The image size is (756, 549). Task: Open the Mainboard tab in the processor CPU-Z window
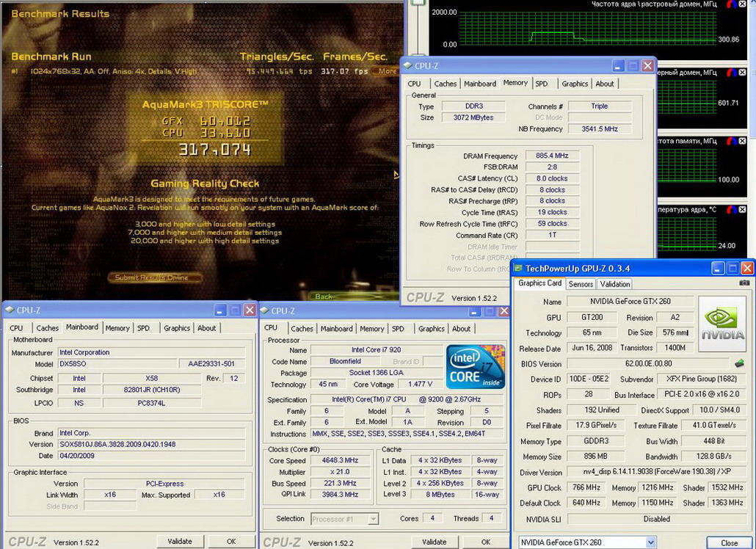(336, 329)
